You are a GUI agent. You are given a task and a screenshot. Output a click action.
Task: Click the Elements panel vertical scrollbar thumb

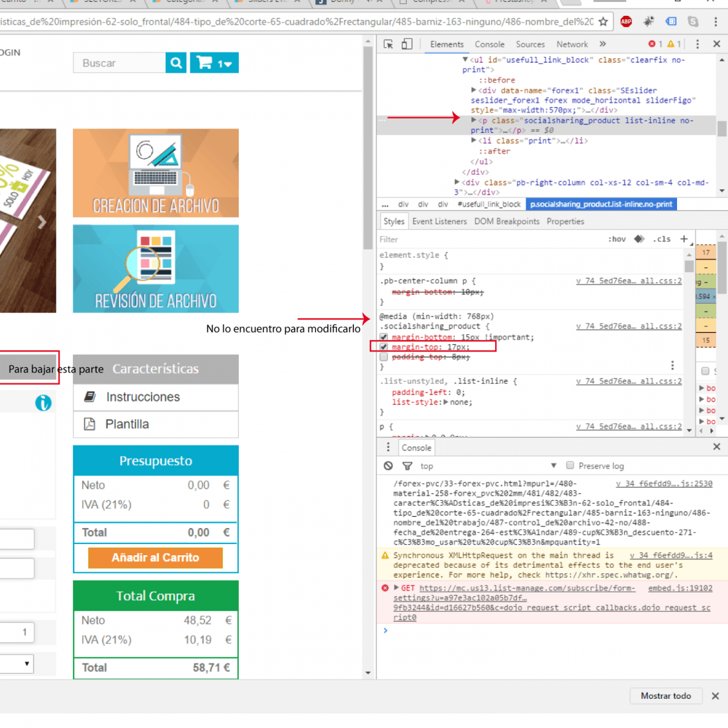point(721,128)
